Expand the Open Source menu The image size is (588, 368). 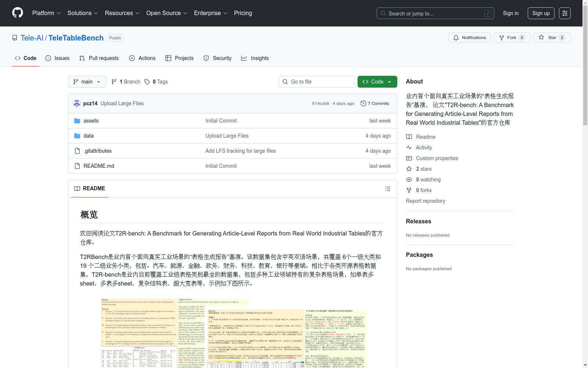pos(166,13)
